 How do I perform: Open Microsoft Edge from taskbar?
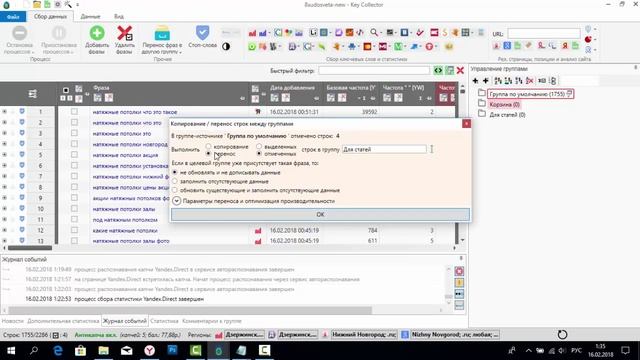point(58,350)
